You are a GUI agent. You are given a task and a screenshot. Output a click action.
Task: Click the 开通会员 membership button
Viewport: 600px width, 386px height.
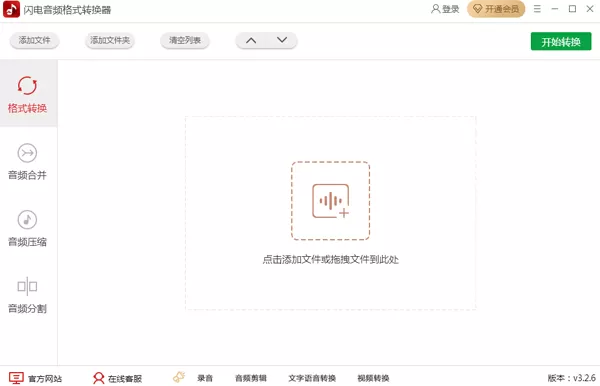point(496,9)
